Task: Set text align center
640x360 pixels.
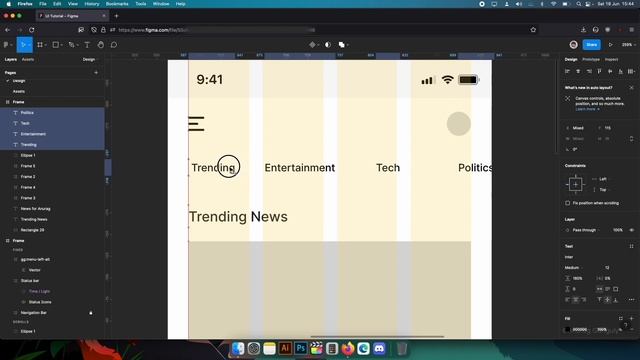Action: click(576, 300)
